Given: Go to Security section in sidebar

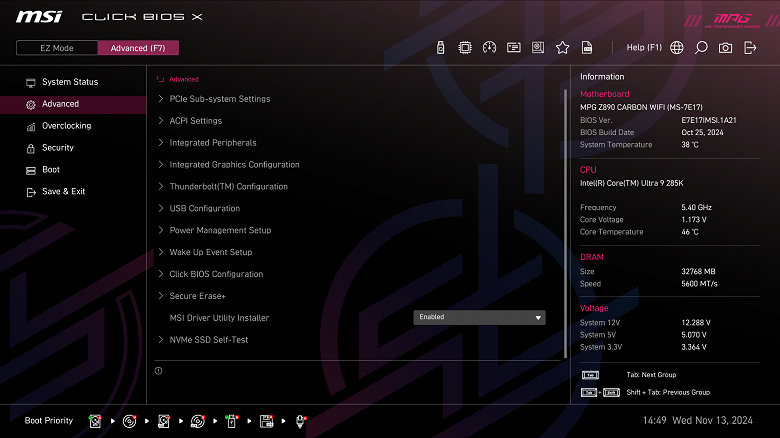Looking at the screenshot, I should (x=73, y=148).
